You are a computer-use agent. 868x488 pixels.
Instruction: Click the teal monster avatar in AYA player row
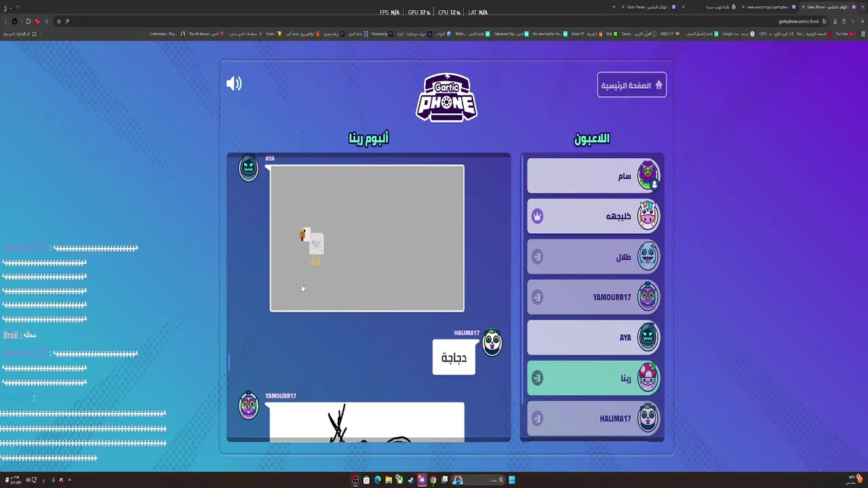(648, 337)
